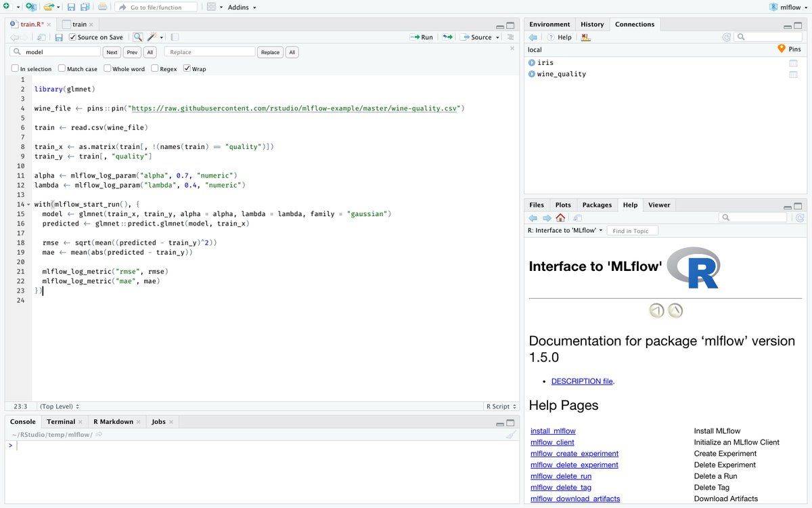Open the Source button dropdown arrow
The height and width of the screenshot is (508, 812).
(497, 37)
